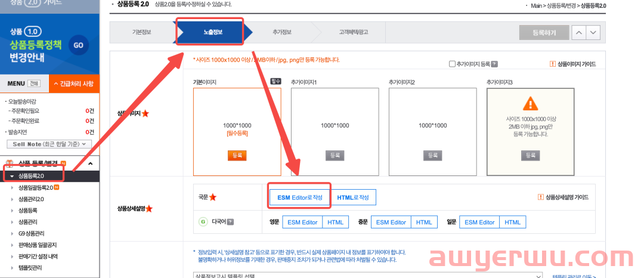Open the 상품상세설명 가이드 link
The image size is (644, 278).
(567, 197)
